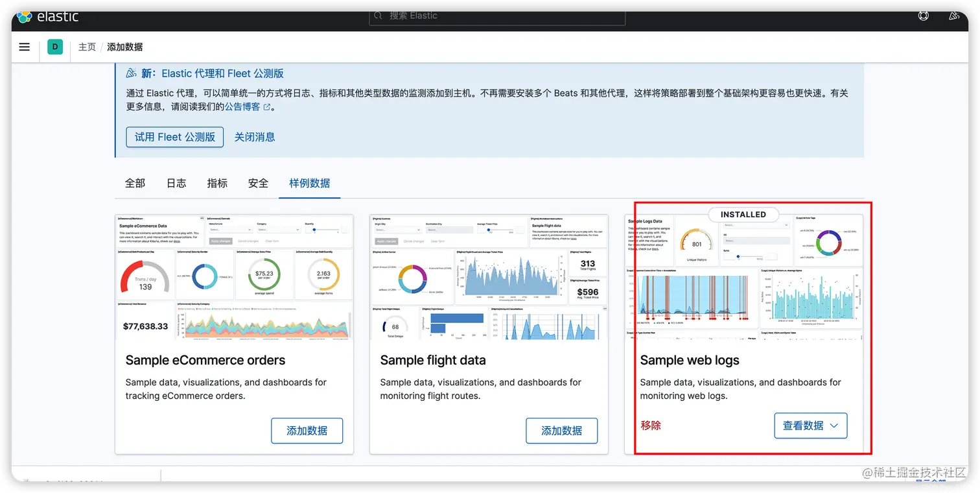The width and height of the screenshot is (980, 493).
Task: Click Sample eCommerce orders dashboard thumbnail
Action: [x=234, y=277]
